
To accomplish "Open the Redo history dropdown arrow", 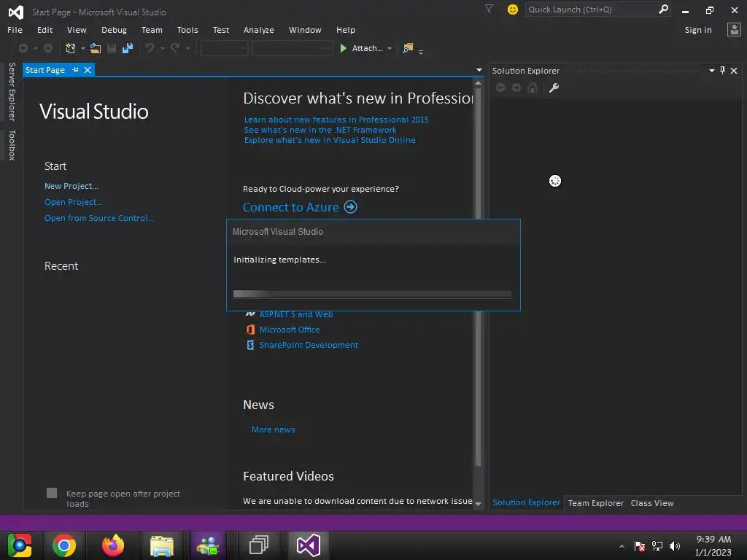I will [187, 49].
